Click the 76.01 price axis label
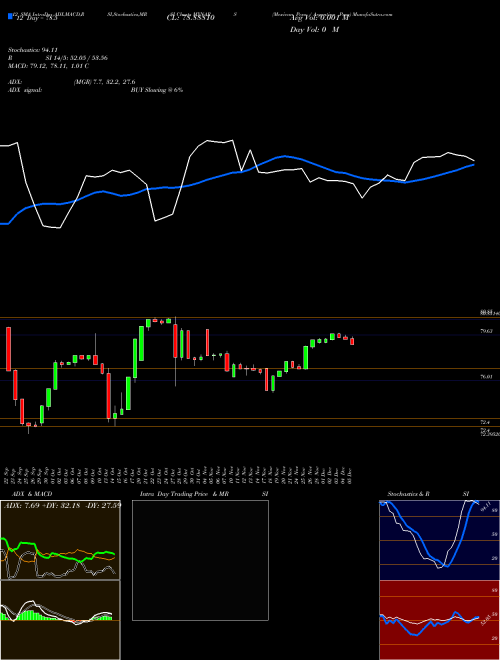 tap(486, 377)
